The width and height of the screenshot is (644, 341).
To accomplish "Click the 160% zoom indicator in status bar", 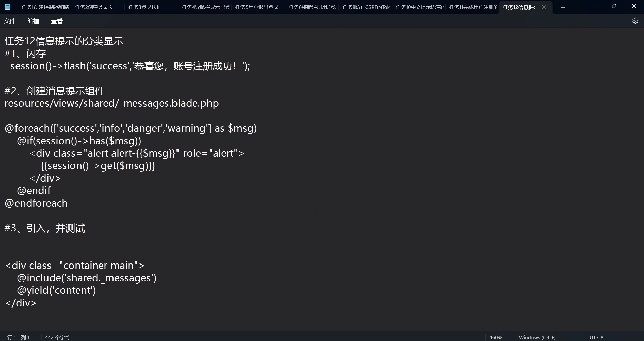I will point(496,337).
